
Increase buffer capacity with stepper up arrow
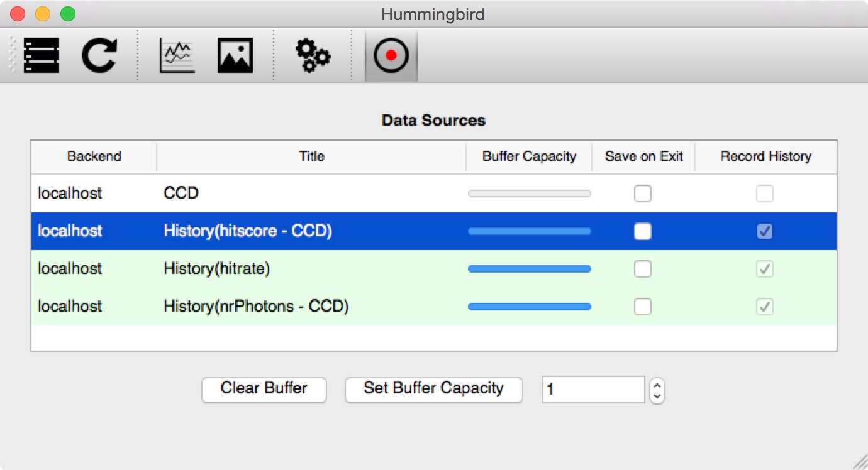657,384
